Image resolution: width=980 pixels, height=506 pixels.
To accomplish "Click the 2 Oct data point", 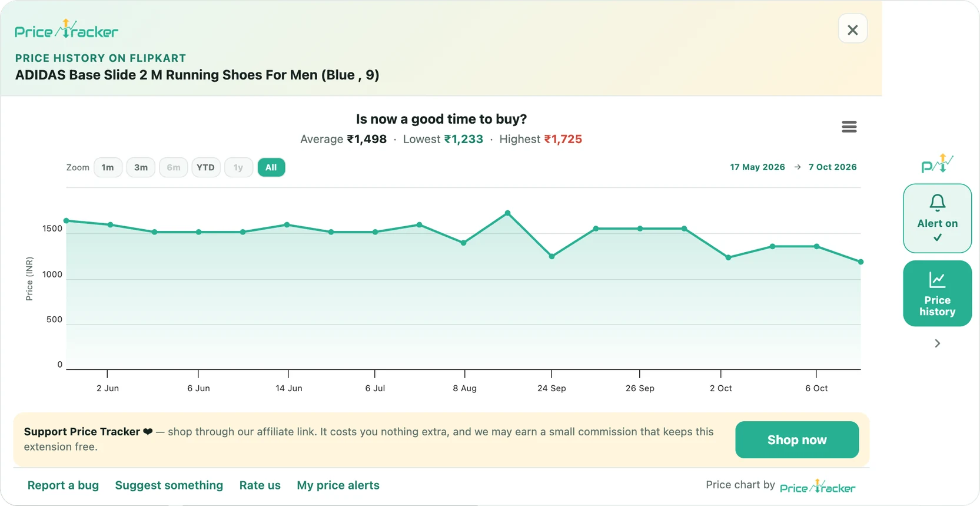I will click(728, 257).
